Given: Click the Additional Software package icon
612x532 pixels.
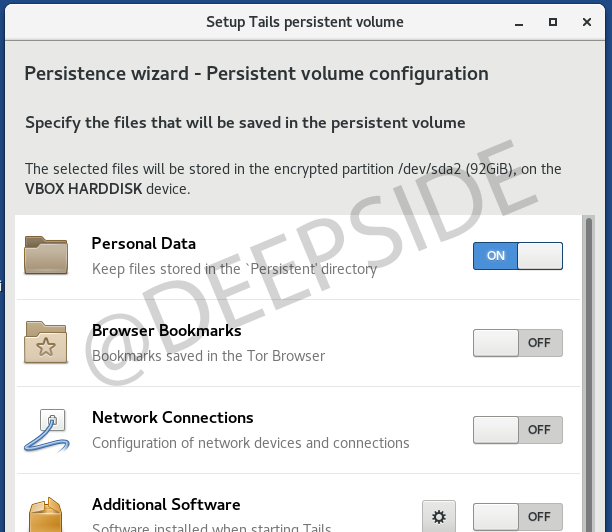Looking at the screenshot, I should click(45, 515).
